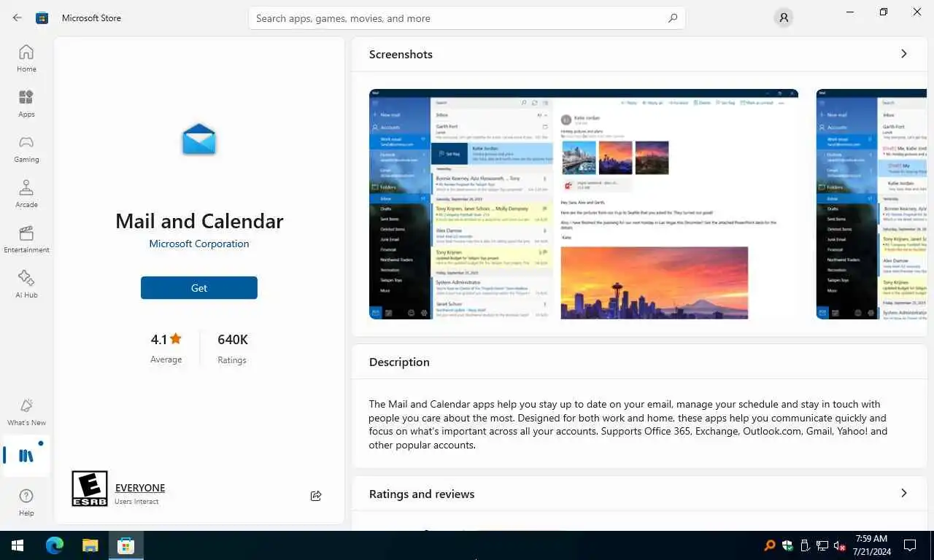Open Windows Start menu
Screen dimensions: 934x560
point(18,545)
